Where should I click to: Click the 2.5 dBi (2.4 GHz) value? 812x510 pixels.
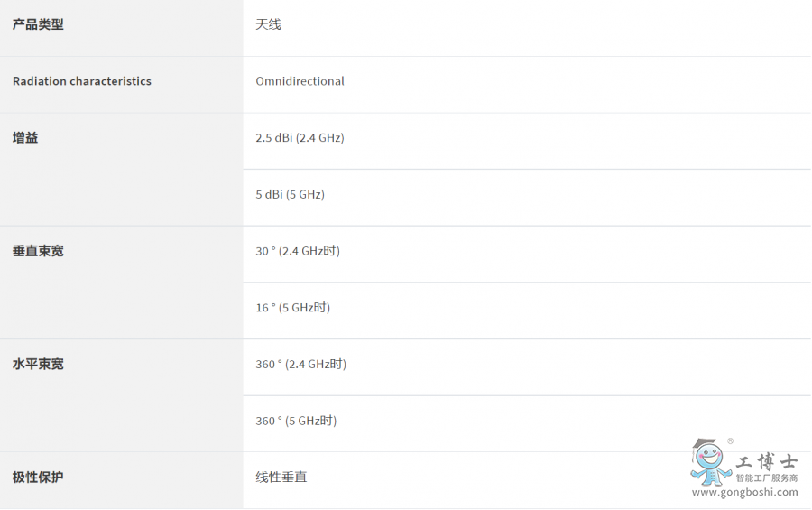(x=300, y=138)
